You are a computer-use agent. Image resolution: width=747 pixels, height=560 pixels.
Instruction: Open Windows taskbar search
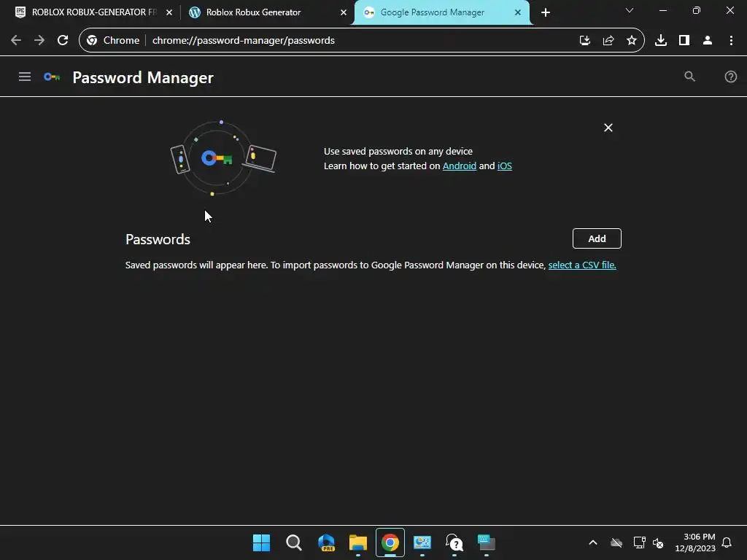point(293,542)
